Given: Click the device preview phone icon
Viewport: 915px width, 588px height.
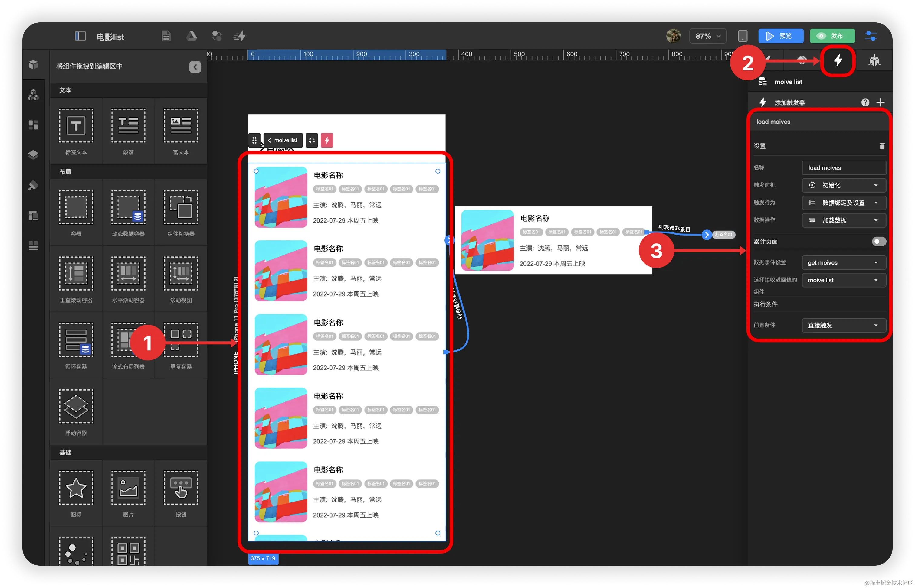Looking at the screenshot, I should [x=742, y=36].
